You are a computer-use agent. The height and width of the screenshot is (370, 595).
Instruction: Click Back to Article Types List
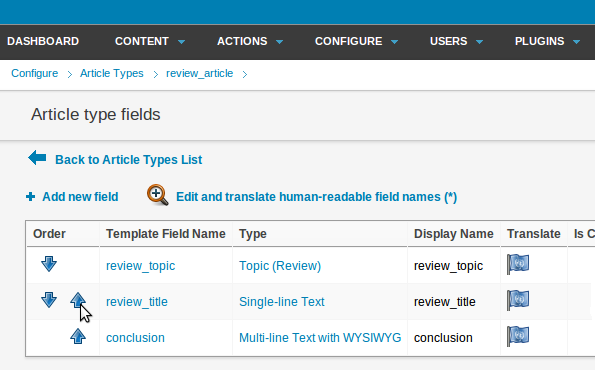coord(129,160)
